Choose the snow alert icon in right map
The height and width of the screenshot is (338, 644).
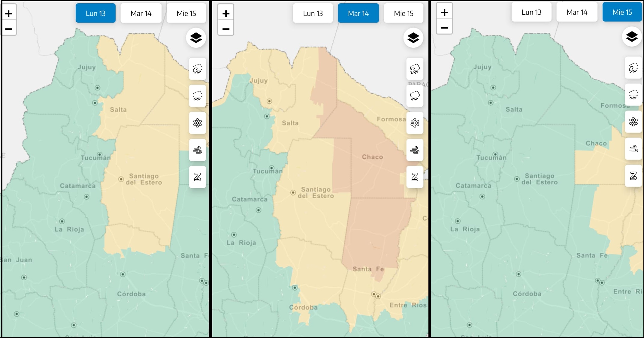tap(633, 122)
